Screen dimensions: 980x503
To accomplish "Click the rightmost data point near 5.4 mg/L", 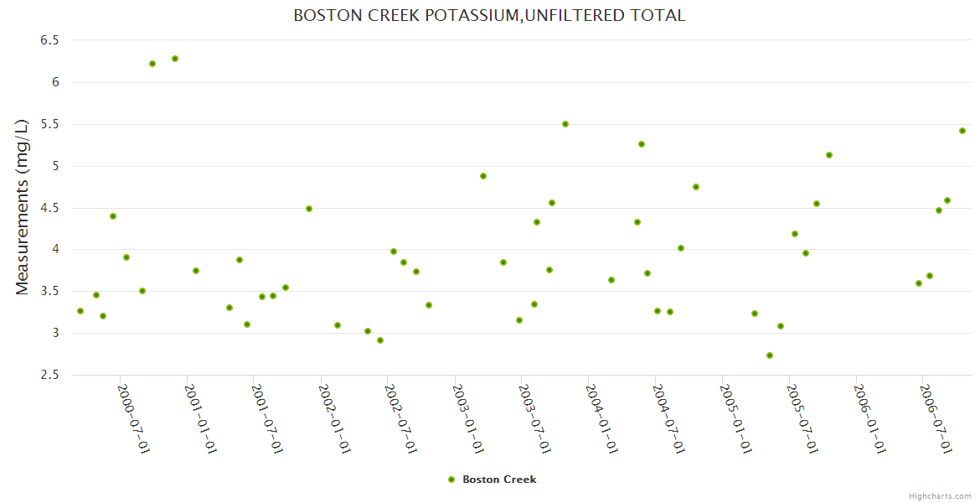I will 962,131.
